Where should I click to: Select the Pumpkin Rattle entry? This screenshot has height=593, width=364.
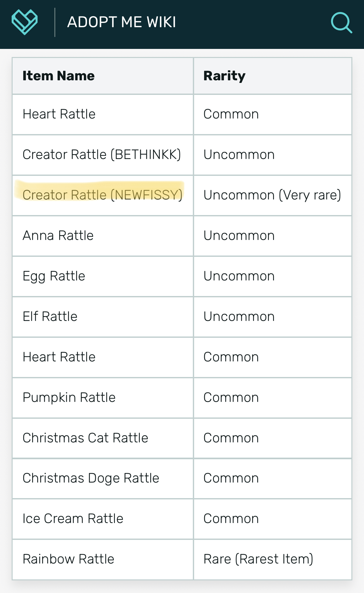pyautogui.click(x=69, y=397)
